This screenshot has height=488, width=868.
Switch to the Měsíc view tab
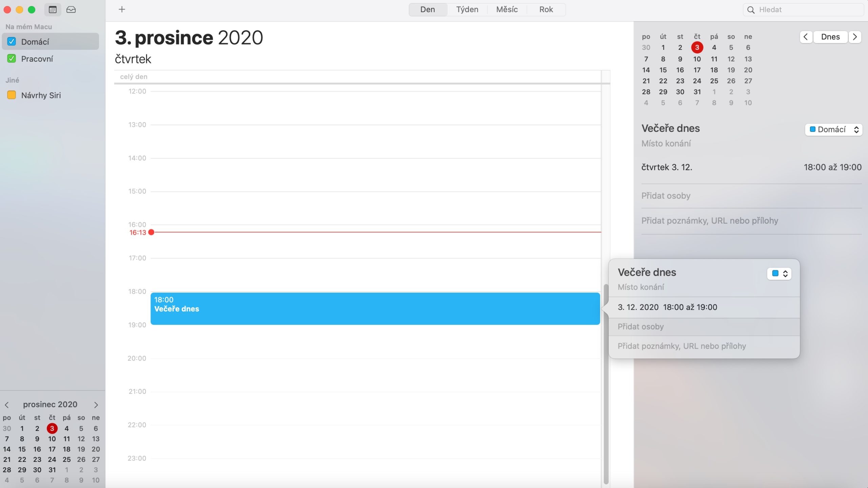point(507,9)
